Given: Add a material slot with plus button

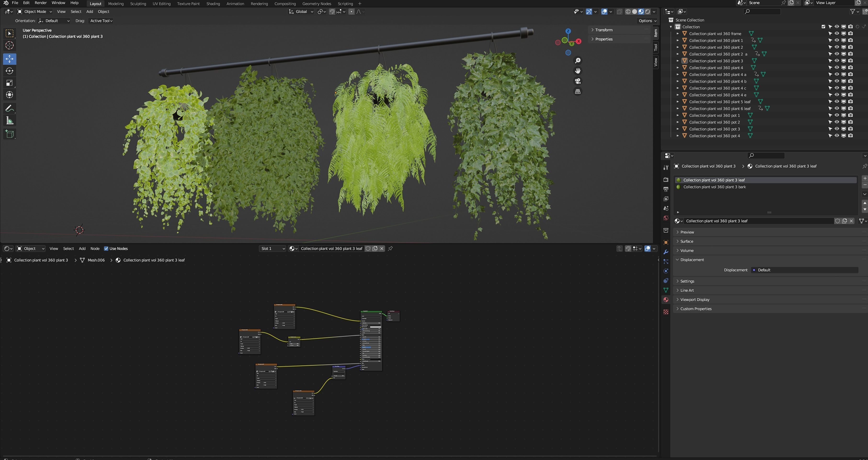Looking at the screenshot, I should click(x=864, y=178).
